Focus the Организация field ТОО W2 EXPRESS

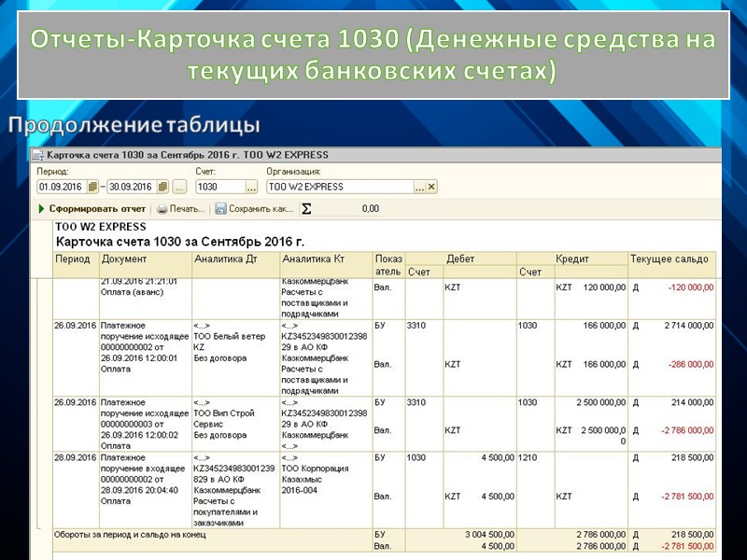(340, 187)
